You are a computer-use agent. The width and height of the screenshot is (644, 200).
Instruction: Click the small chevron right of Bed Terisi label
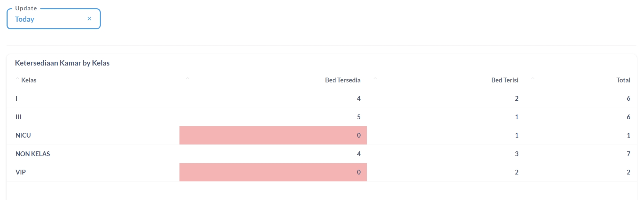533,79
